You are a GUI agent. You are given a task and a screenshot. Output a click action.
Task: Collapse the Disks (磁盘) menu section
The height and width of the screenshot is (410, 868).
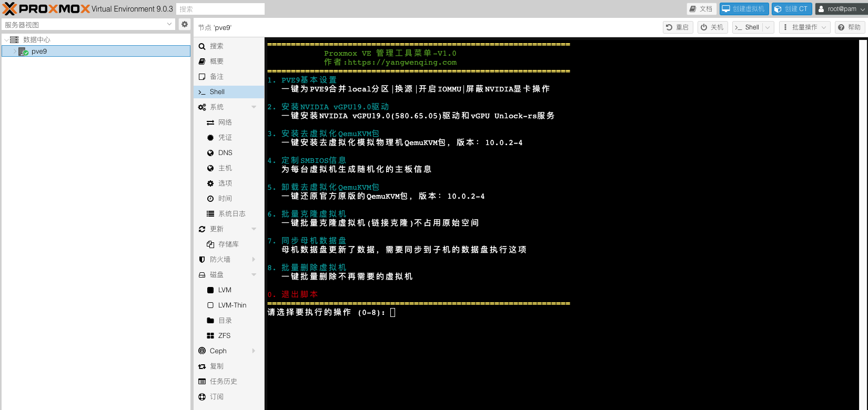coord(254,275)
